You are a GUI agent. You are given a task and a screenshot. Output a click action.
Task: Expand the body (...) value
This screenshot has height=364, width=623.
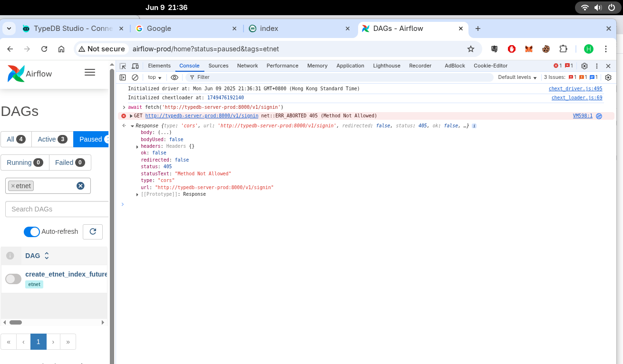click(165, 133)
